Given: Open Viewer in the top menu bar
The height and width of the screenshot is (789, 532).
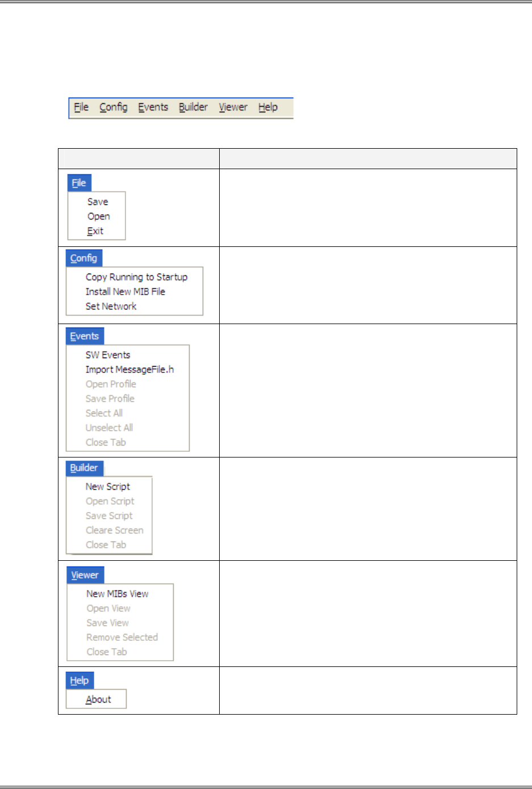Looking at the screenshot, I should point(233,107).
